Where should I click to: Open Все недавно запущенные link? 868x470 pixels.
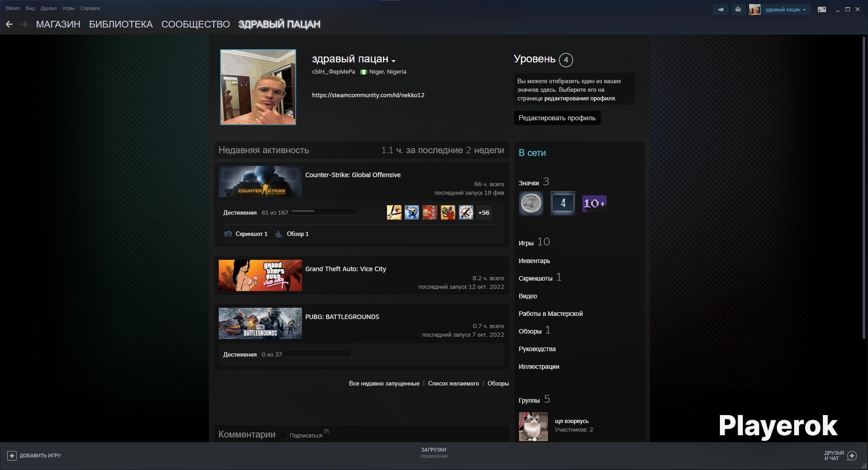[384, 384]
